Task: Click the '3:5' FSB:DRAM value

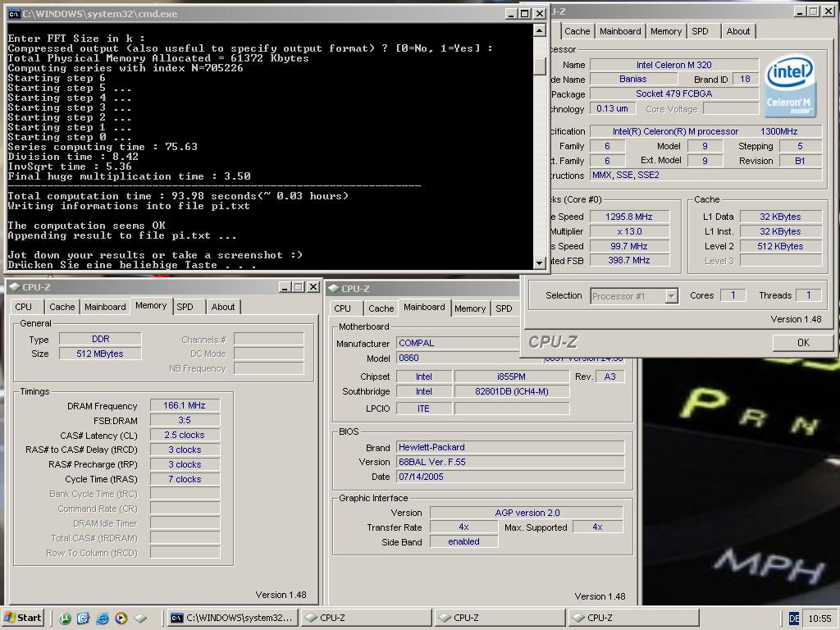Action: pos(185,421)
